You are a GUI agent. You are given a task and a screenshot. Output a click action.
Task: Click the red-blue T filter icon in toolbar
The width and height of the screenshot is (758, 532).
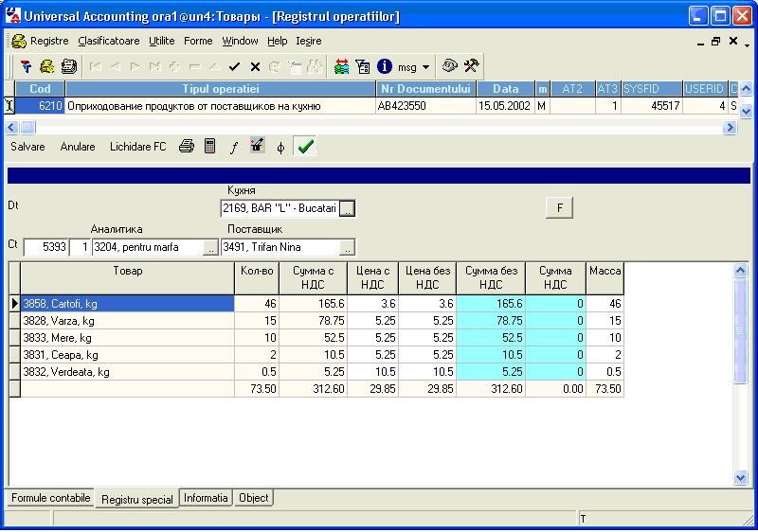tap(27, 66)
